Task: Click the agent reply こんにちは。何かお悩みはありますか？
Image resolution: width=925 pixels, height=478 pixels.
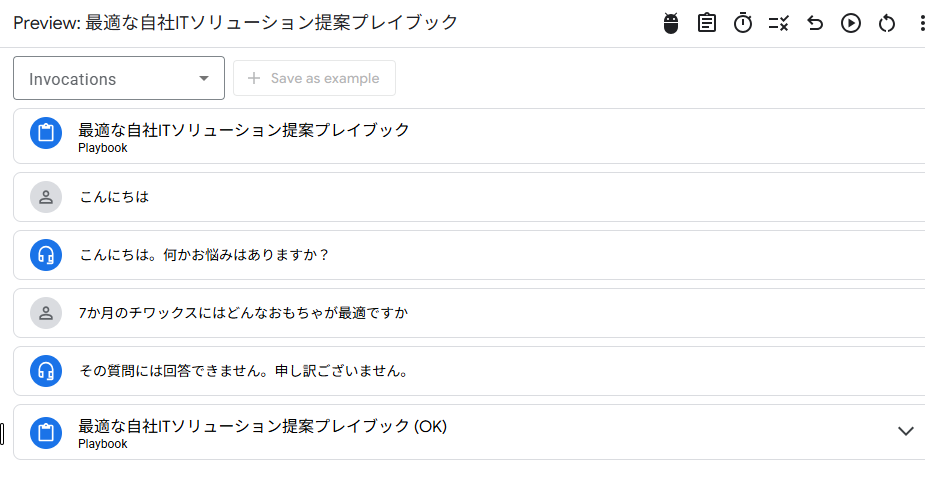Action: tap(205, 255)
